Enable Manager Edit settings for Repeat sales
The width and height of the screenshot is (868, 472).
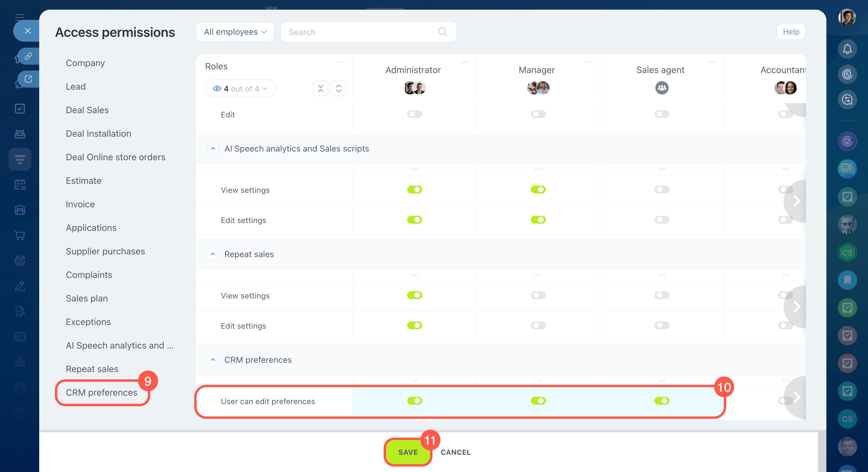(538, 325)
